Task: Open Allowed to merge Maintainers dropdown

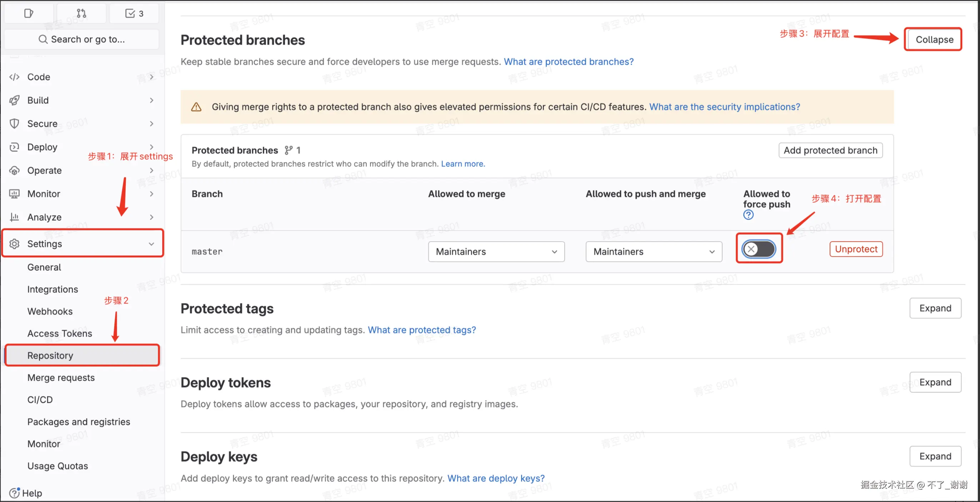Action: click(x=496, y=252)
